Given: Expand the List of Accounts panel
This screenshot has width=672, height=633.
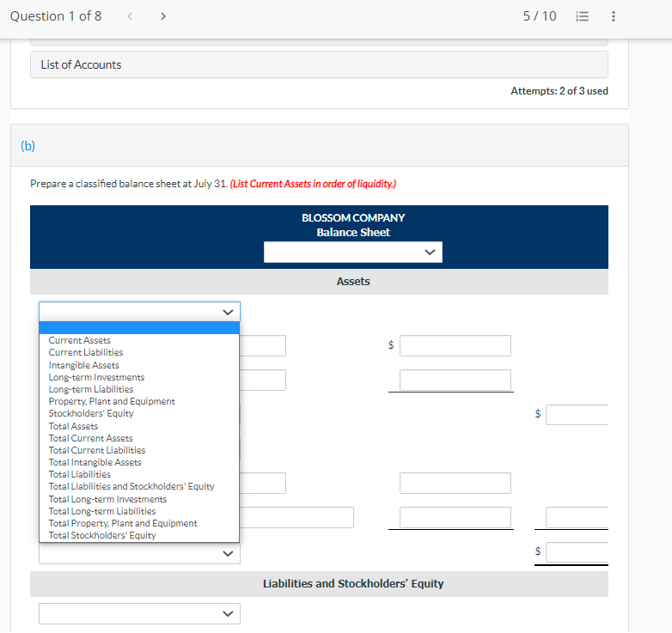Looking at the screenshot, I should pos(319,64).
